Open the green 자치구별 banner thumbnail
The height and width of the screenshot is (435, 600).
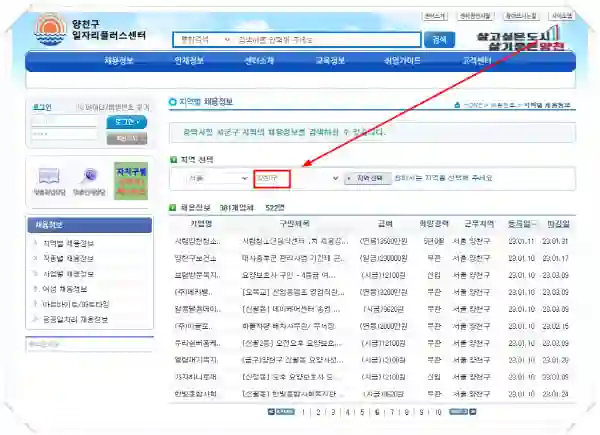130,179
